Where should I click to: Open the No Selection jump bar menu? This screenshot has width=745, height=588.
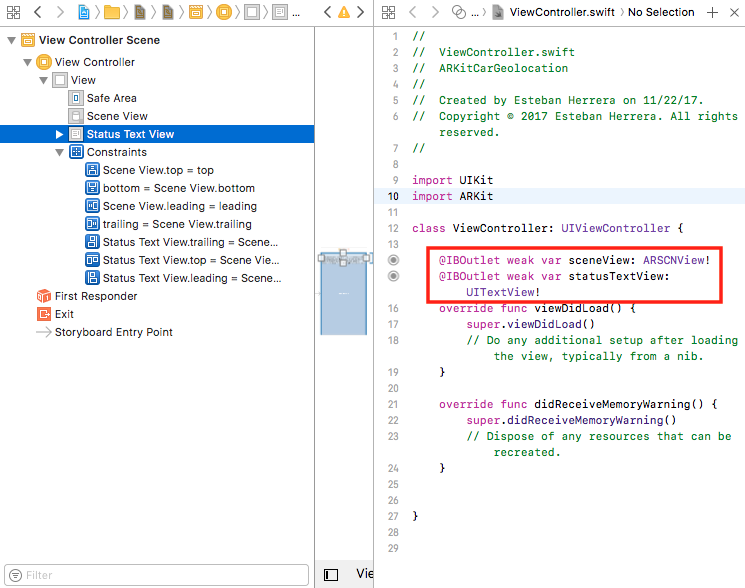(x=661, y=12)
